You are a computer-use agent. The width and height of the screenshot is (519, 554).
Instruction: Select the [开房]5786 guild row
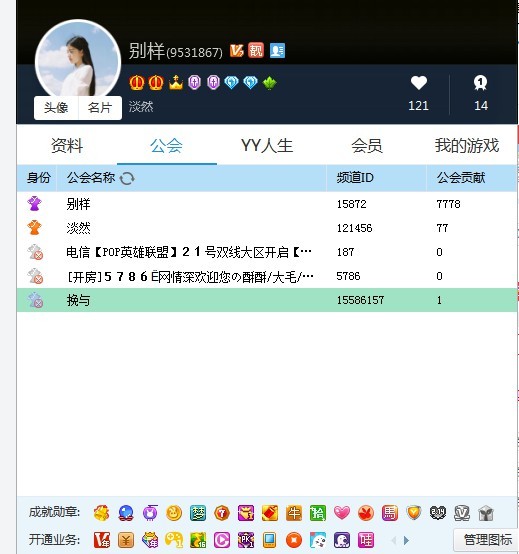267,276
